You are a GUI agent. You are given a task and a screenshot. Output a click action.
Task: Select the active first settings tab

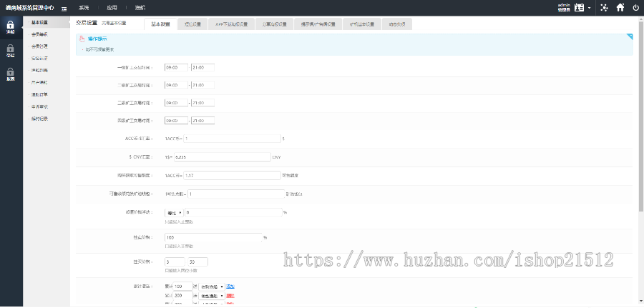[x=160, y=24]
